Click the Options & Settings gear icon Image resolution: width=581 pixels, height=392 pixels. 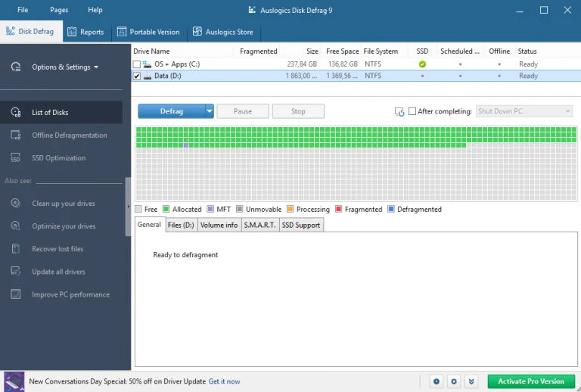[16, 67]
